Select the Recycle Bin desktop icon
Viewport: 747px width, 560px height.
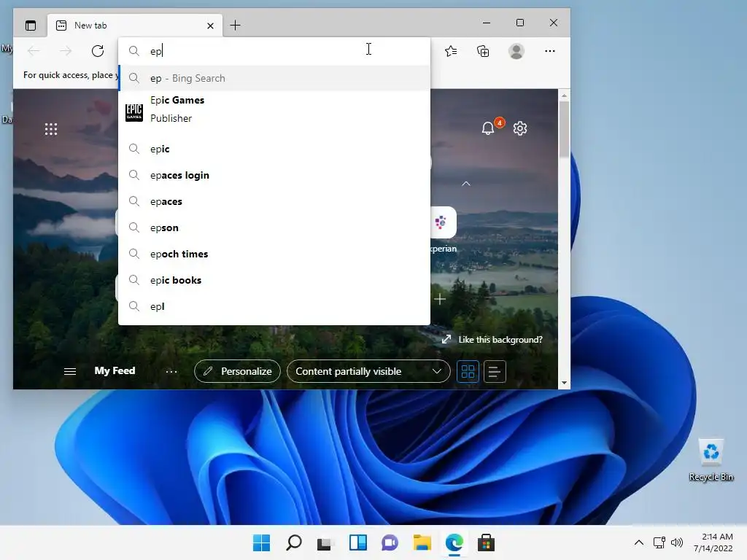click(711, 460)
